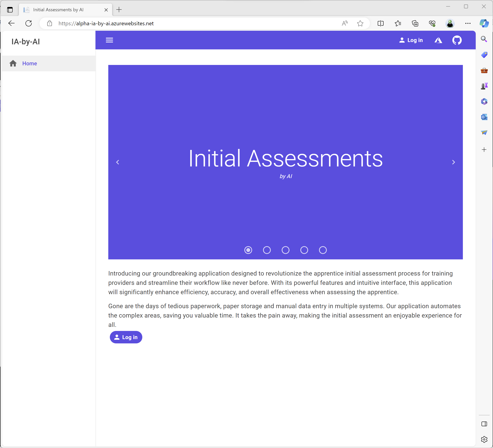Image resolution: width=493 pixels, height=448 pixels.
Task: Toggle sidebar visibility panel icon
Action: pyautogui.click(x=484, y=424)
